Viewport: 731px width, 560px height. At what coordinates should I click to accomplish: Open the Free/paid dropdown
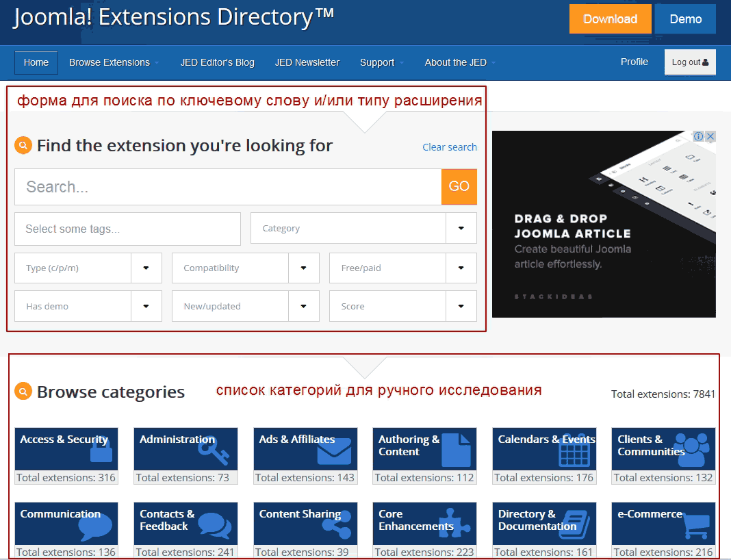point(402,268)
